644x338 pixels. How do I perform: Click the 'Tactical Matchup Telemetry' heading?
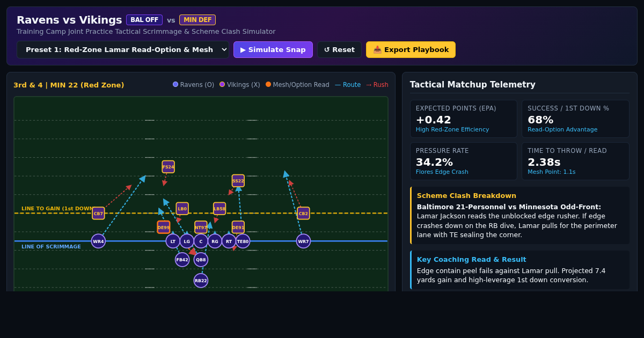(x=473, y=85)
